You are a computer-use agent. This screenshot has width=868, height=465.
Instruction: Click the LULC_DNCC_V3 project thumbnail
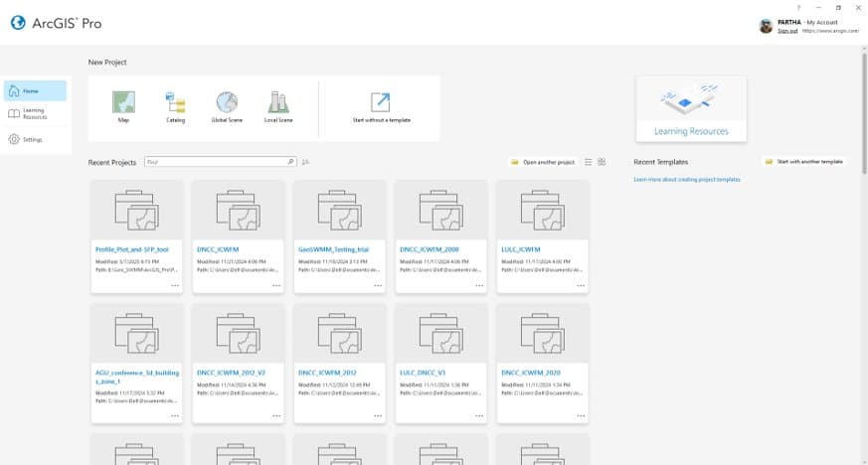click(441, 334)
